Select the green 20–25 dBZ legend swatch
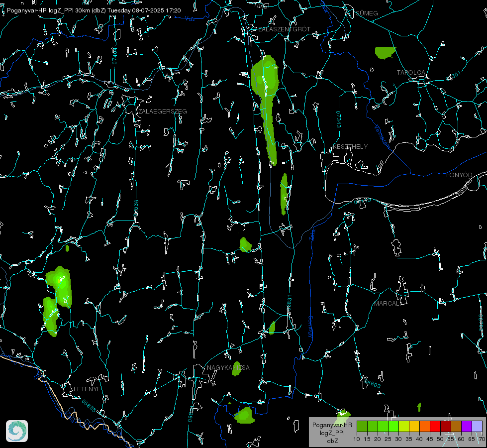The image size is (487, 448). tap(383, 426)
